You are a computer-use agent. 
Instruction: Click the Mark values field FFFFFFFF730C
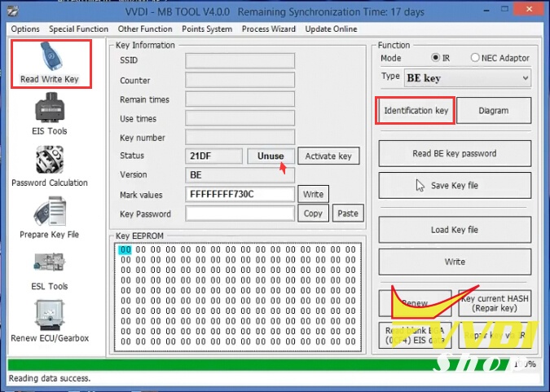(240, 194)
